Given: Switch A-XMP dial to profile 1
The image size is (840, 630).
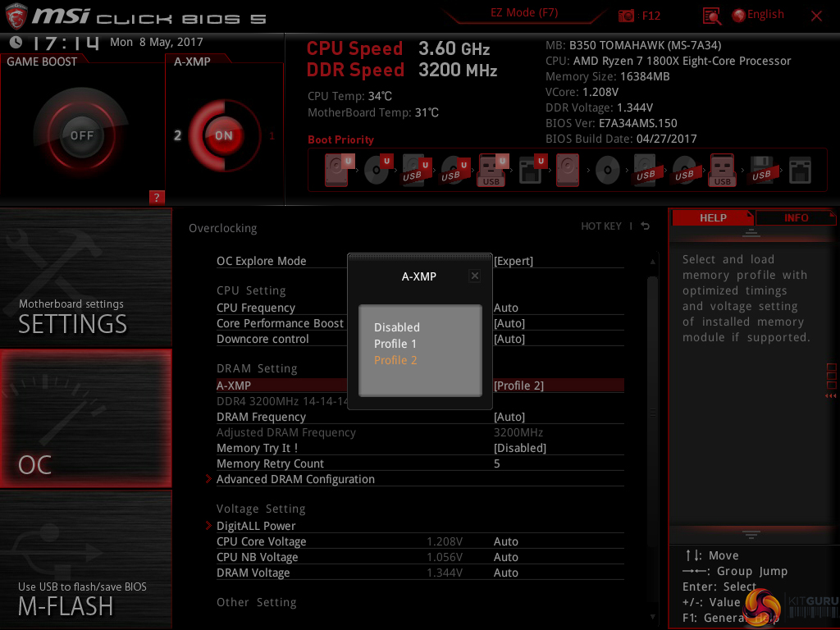Looking at the screenshot, I should tap(272, 135).
